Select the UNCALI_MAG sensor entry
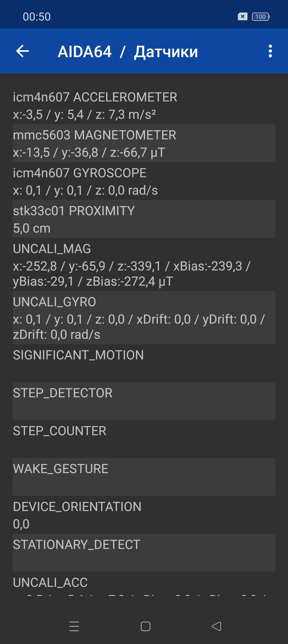This screenshot has height=644, width=288. pyautogui.click(x=144, y=265)
